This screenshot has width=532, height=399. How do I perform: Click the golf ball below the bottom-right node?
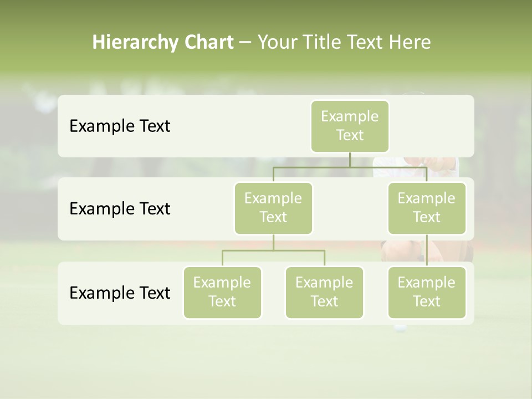tap(400, 328)
